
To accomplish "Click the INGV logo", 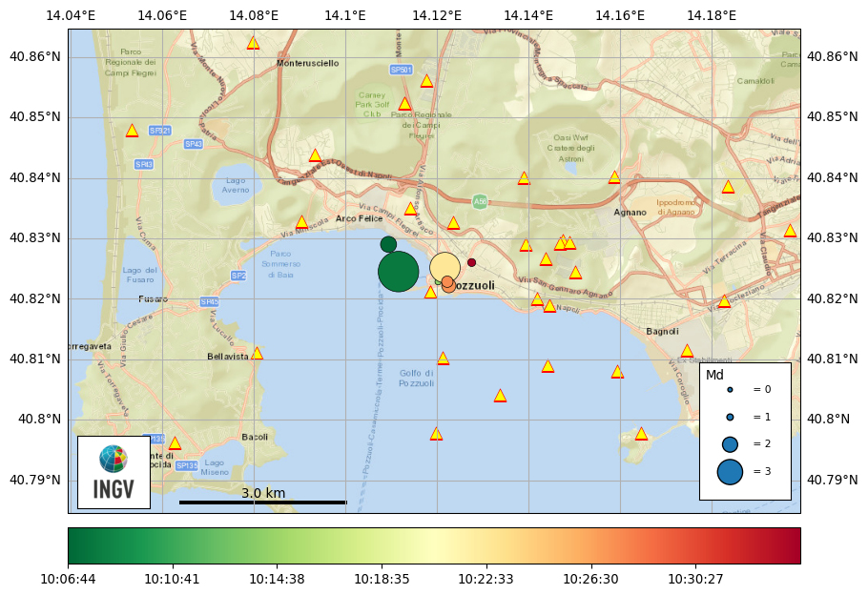I will coord(114,472).
